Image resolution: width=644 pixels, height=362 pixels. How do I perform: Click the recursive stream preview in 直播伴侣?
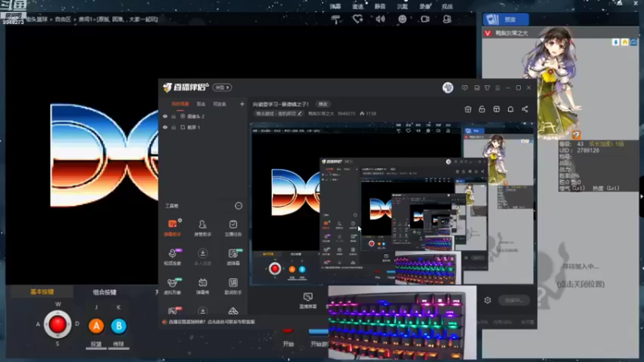392,204
